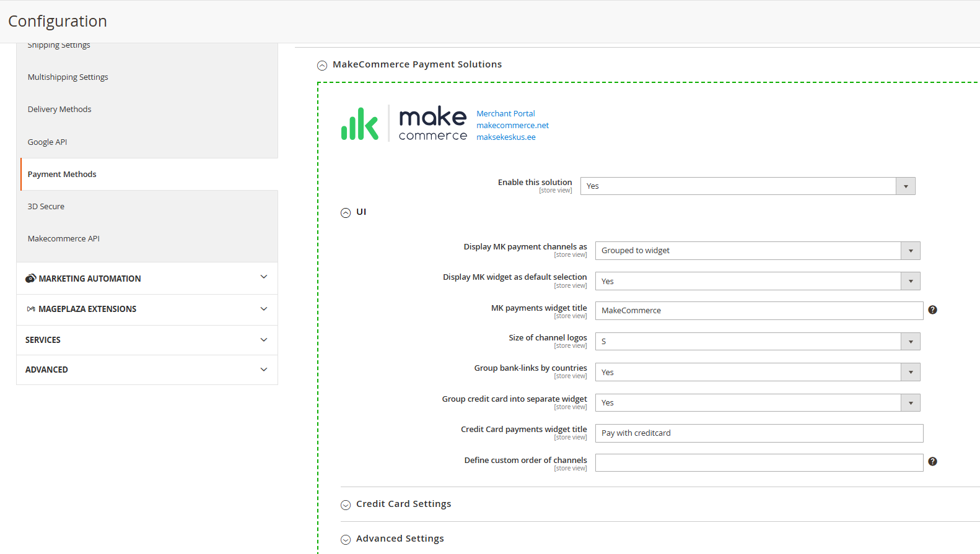
Task: Expand SERVICES sidebar group
Action: [x=147, y=340]
